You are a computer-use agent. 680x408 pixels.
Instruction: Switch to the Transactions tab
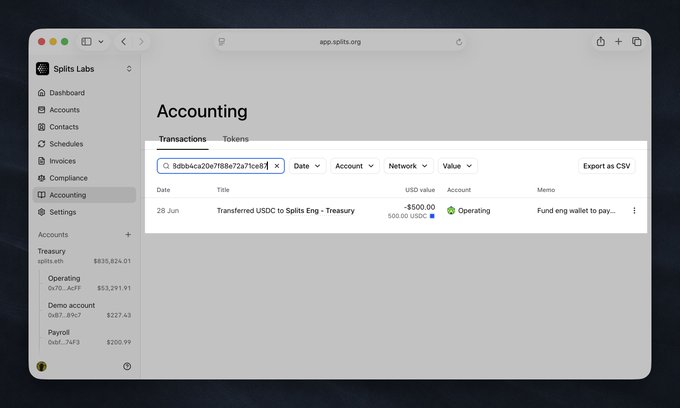click(x=183, y=139)
